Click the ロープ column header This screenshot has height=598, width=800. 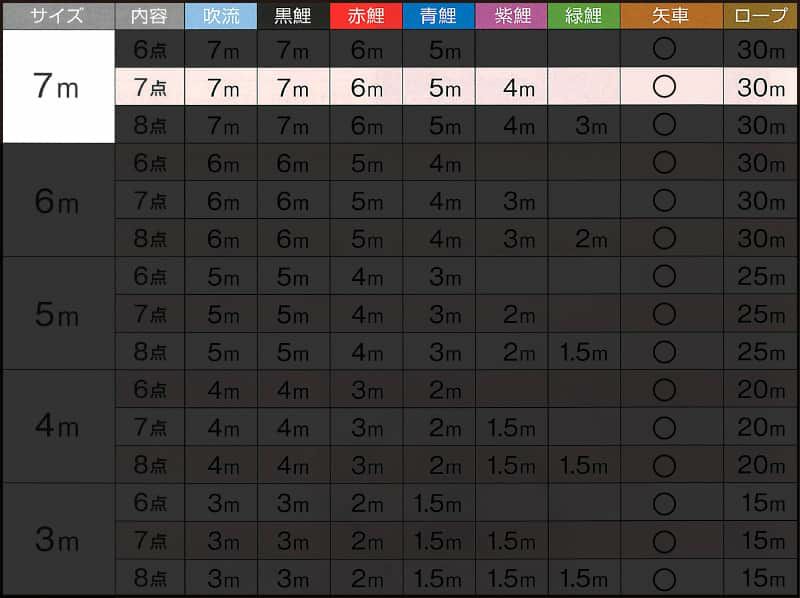pos(760,16)
